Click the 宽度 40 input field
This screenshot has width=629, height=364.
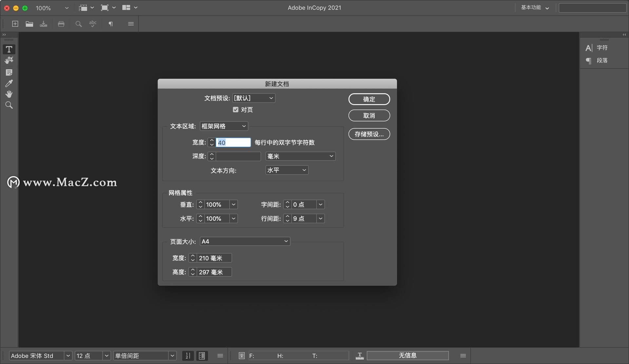(x=233, y=143)
